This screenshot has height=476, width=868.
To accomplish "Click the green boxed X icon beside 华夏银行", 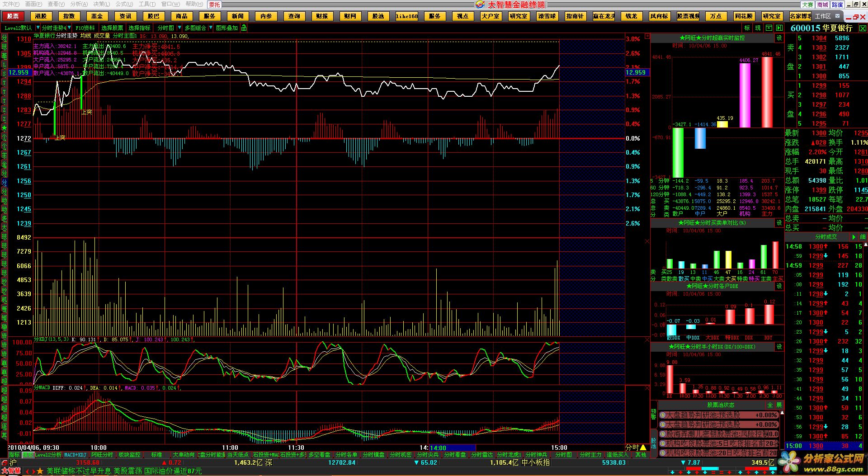I will coord(863,28).
